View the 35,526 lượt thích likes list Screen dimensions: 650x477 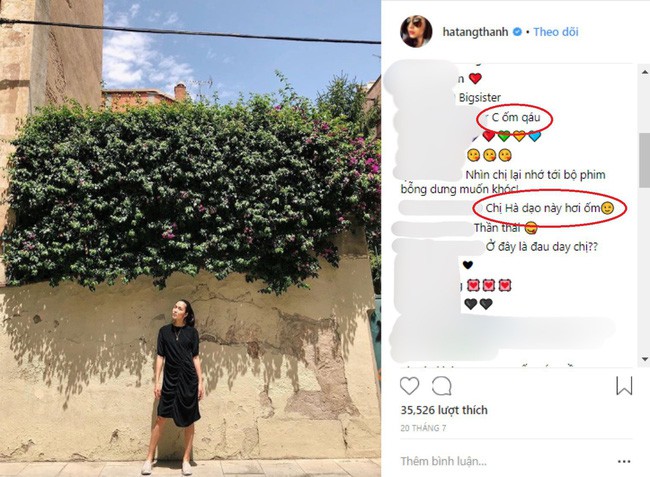click(x=444, y=410)
